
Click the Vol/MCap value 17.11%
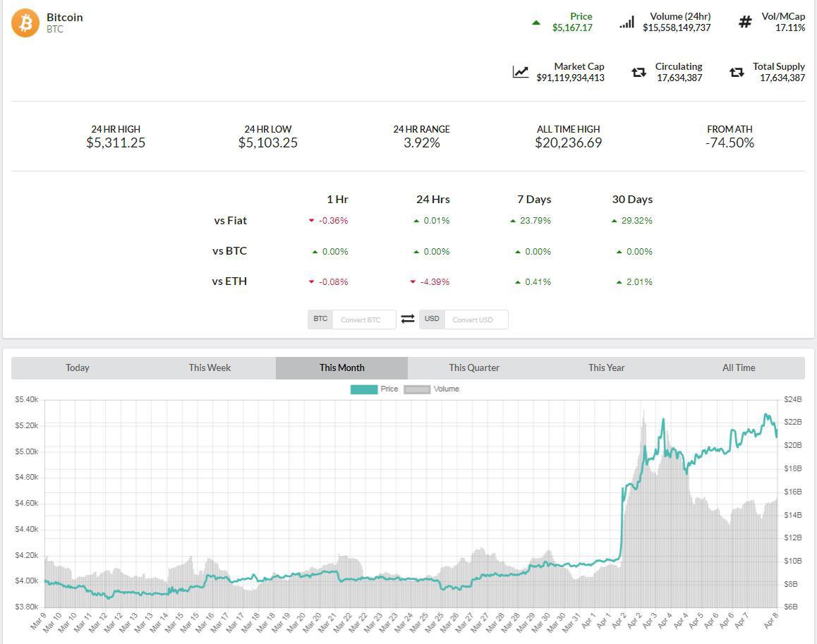(790, 28)
